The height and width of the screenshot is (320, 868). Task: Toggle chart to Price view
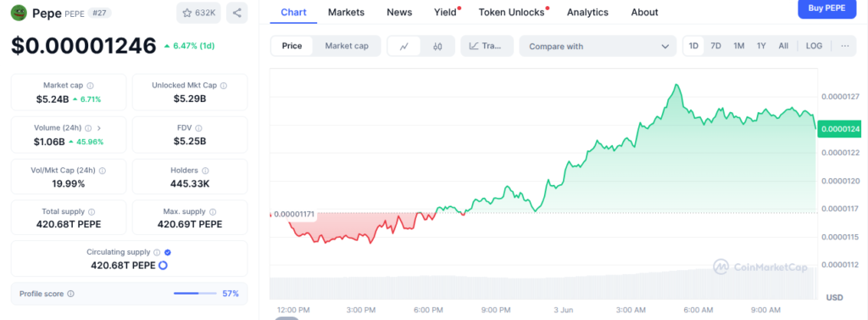click(x=292, y=46)
